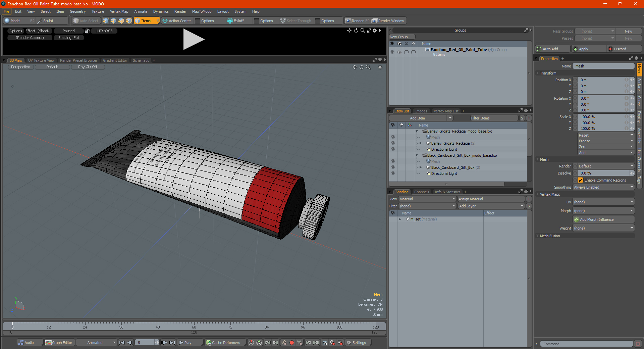Click current frame number field
The height and width of the screenshot is (349, 644).
(145, 343)
